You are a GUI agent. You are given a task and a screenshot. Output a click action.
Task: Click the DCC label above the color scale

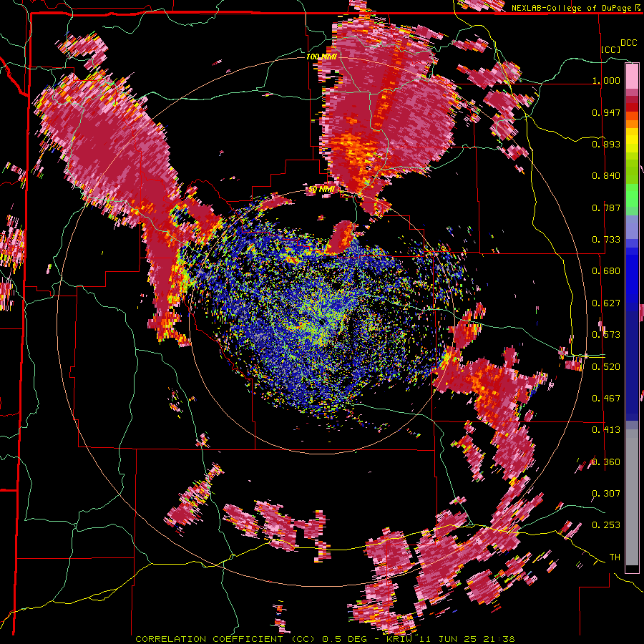click(628, 43)
